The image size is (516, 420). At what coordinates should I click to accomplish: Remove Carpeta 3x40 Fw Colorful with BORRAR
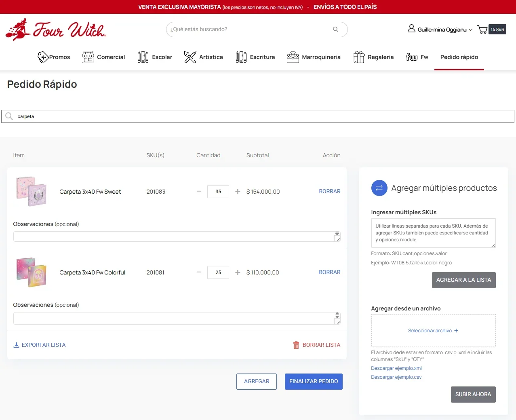tap(330, 272)
